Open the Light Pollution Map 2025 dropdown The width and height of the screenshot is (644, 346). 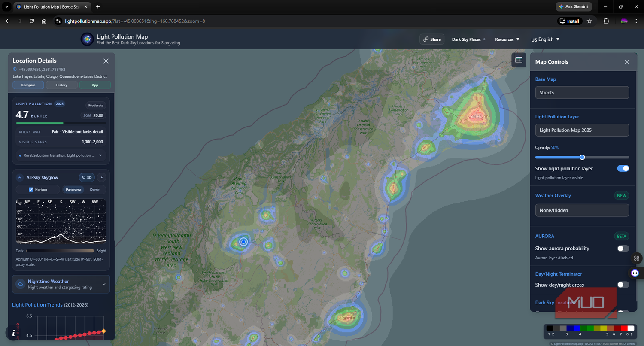582,130
